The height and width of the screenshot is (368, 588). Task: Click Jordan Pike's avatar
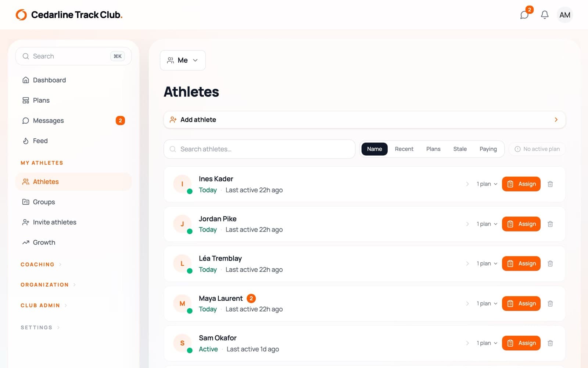tap(182, 224)
